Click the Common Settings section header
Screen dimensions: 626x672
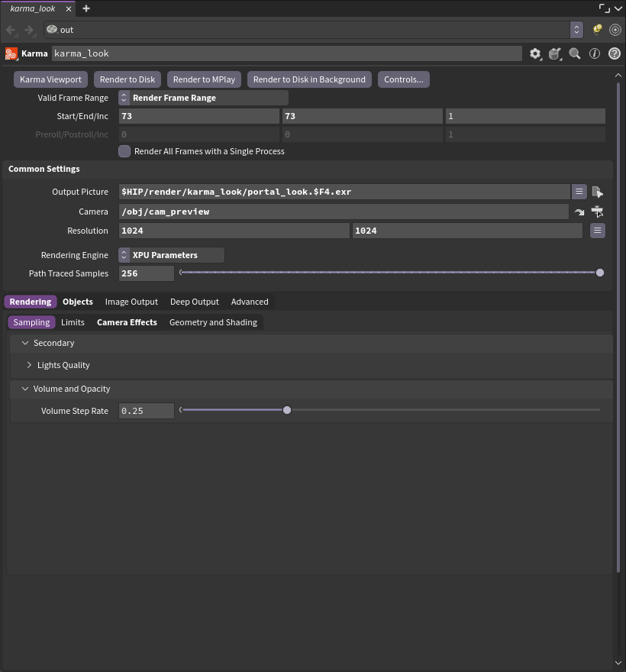pyautogui.click(x=308, y=169)
